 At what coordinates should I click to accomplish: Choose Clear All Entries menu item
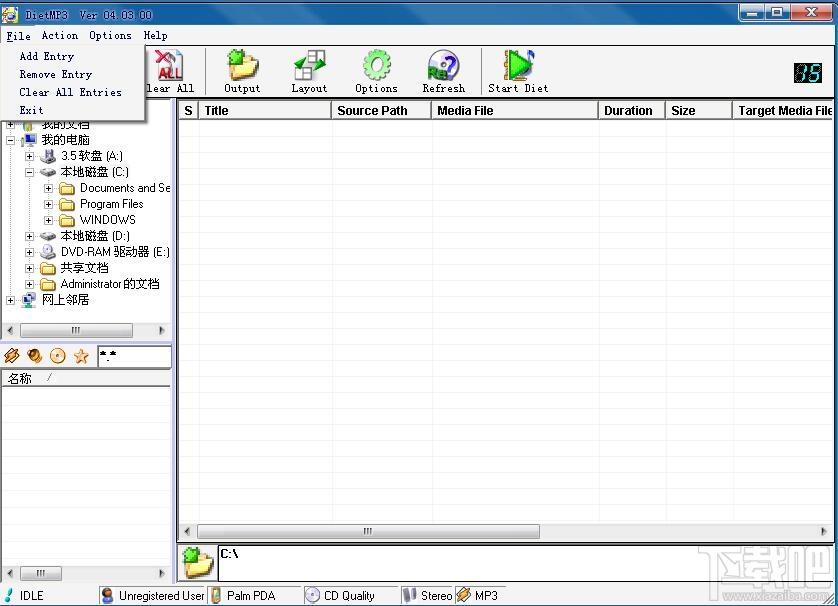point(71,92)
